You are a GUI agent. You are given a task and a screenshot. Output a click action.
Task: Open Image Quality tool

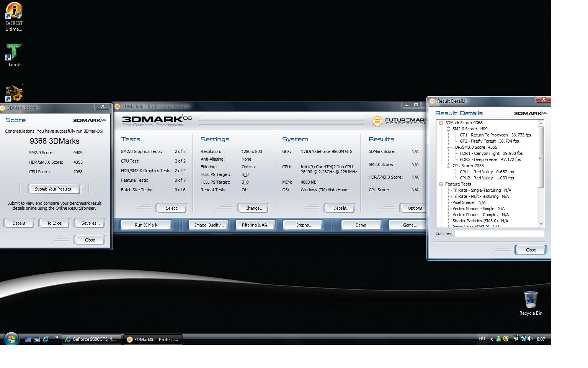(x=209, y=225)
